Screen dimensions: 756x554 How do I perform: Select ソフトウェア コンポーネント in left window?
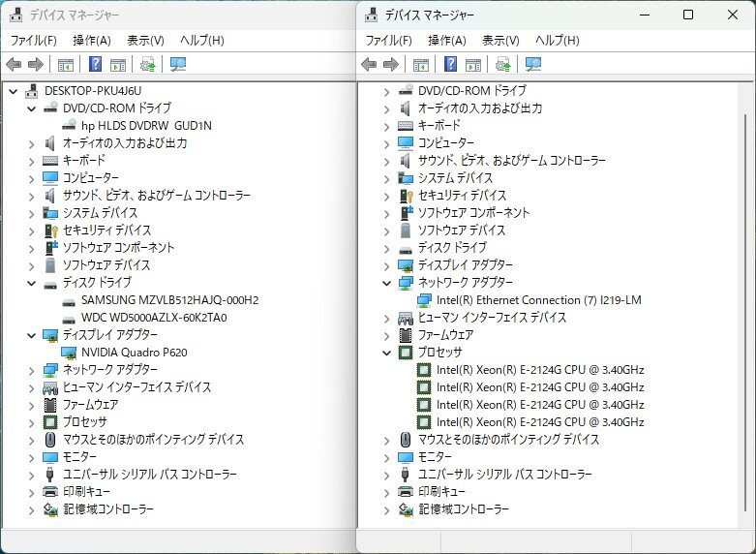coord(119,248)
